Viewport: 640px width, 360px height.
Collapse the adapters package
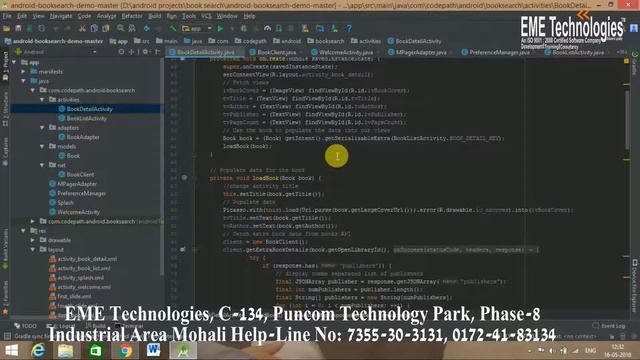pyautogui.click(x=42, y=128)
